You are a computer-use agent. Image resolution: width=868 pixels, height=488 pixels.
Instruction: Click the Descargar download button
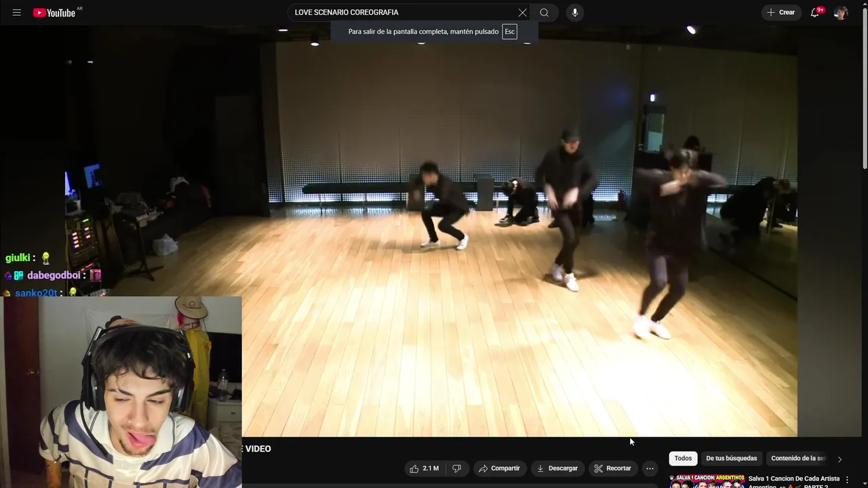[557, 468]
